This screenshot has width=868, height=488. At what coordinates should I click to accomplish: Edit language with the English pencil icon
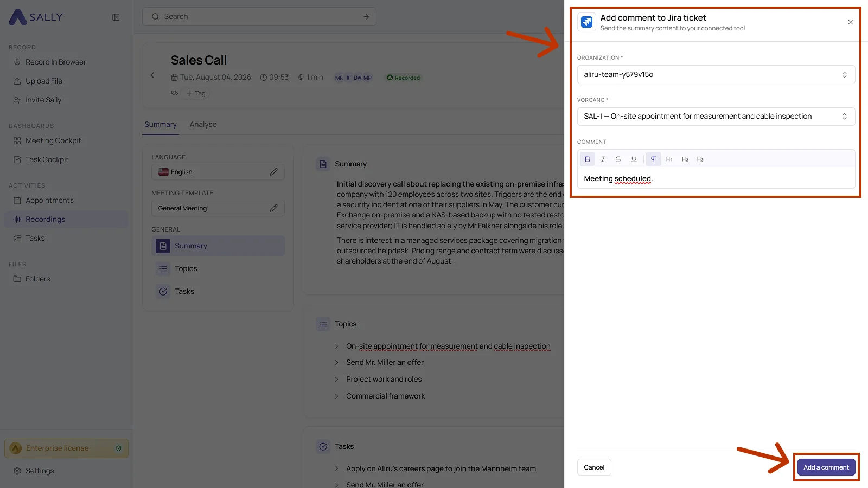[274, 172]
